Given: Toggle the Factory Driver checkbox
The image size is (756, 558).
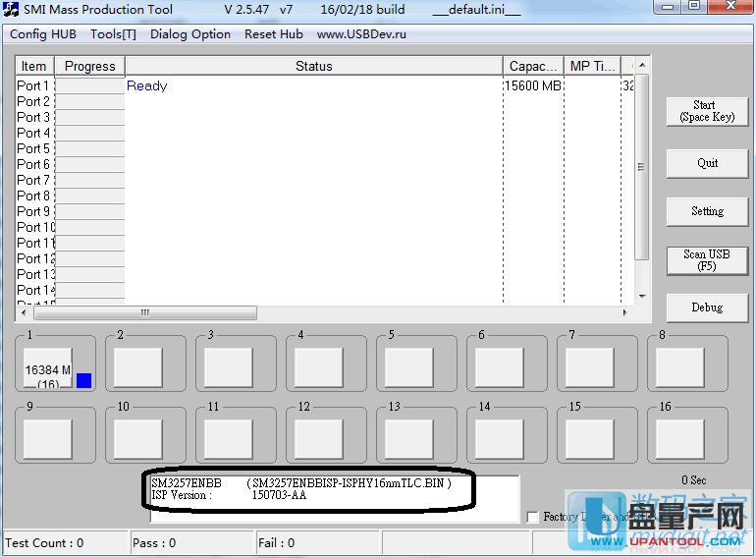Looking at the screenshot, I should 533,517.
